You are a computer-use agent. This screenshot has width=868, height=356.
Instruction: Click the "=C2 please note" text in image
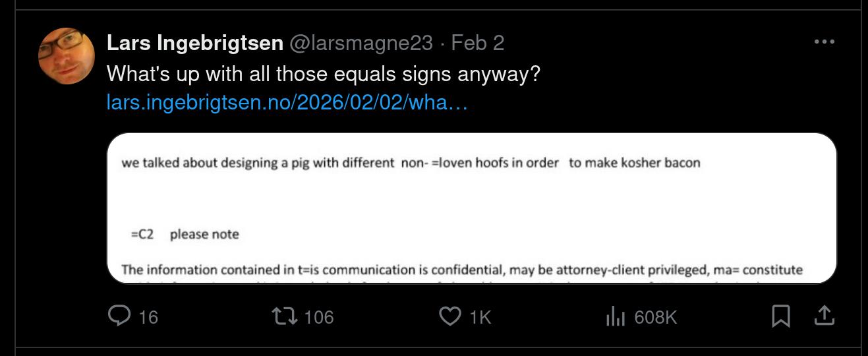coord(185,234)
